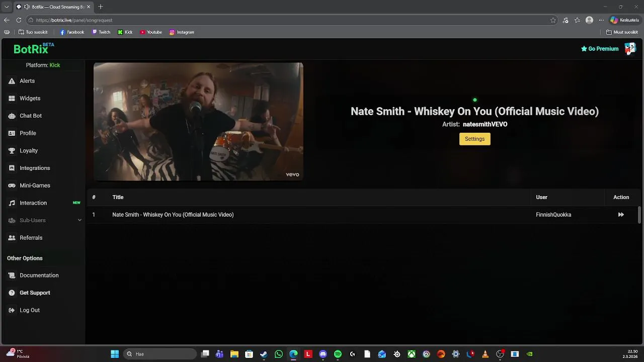Open the browser three-dot menu
Image resolution: width=644 pixels, height=362 pixels.
[601, 20]
